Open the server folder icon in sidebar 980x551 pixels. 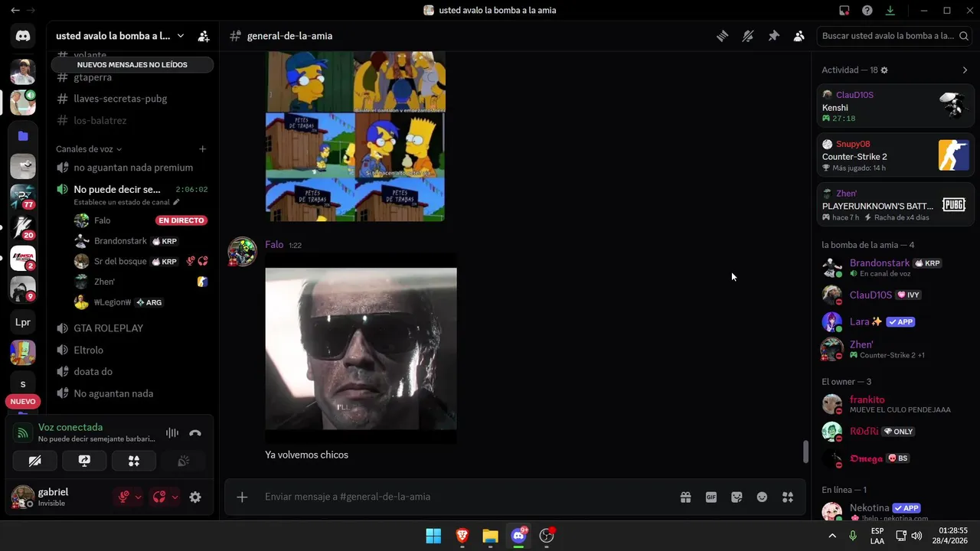pos(23,135)
